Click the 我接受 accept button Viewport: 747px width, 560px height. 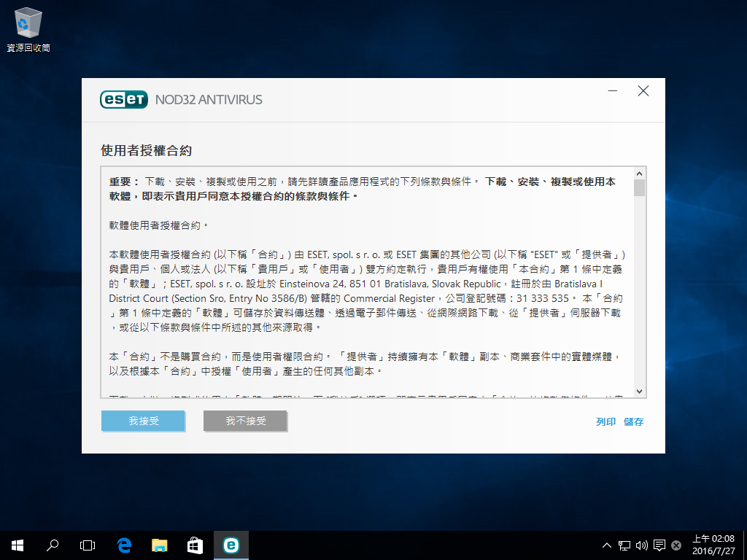tap(143, 421)
